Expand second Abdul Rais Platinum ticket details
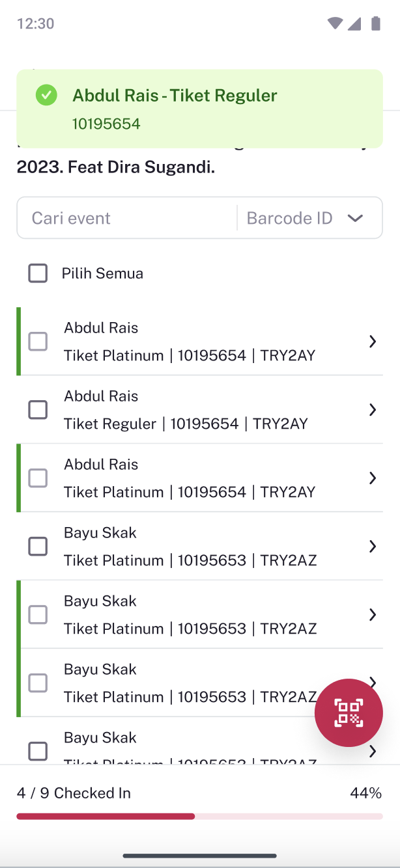The height and width of the screenshot is (868, 400). (x=373, y=478)
